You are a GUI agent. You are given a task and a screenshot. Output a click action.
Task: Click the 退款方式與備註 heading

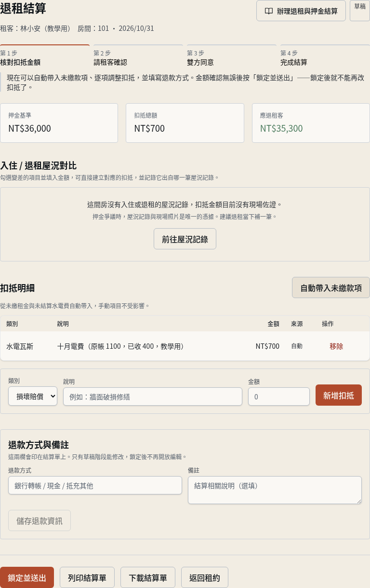(x=39, y=444)
